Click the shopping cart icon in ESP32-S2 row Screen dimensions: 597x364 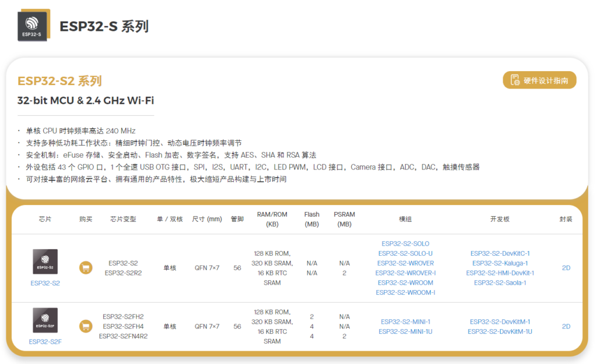[x=86, y=268]
